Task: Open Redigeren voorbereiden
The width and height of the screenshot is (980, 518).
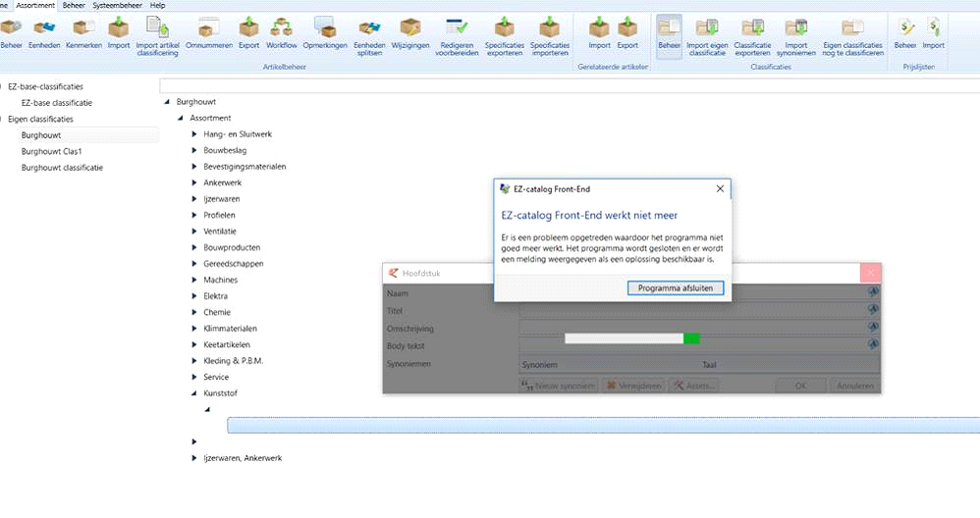Action: click(x=457, y=37)
